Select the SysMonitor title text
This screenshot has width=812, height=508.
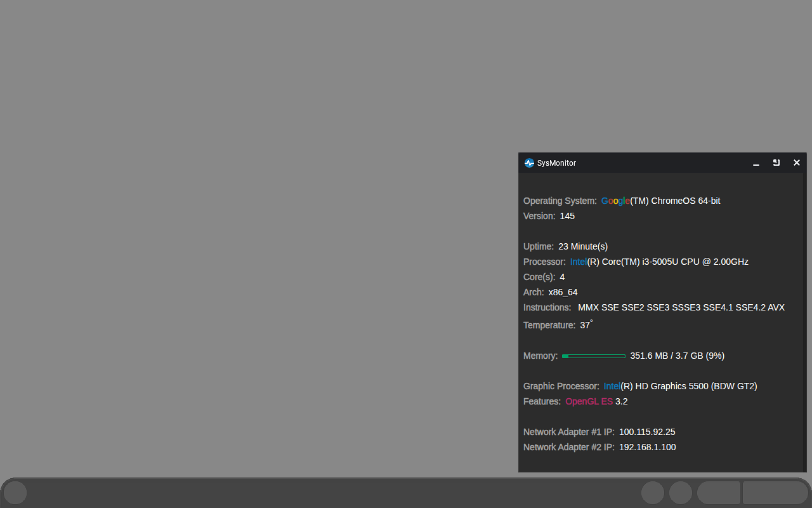pos(556,163)
